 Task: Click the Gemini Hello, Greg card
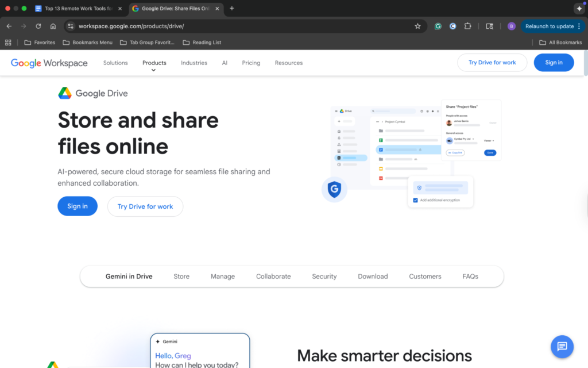coord(200,351)
